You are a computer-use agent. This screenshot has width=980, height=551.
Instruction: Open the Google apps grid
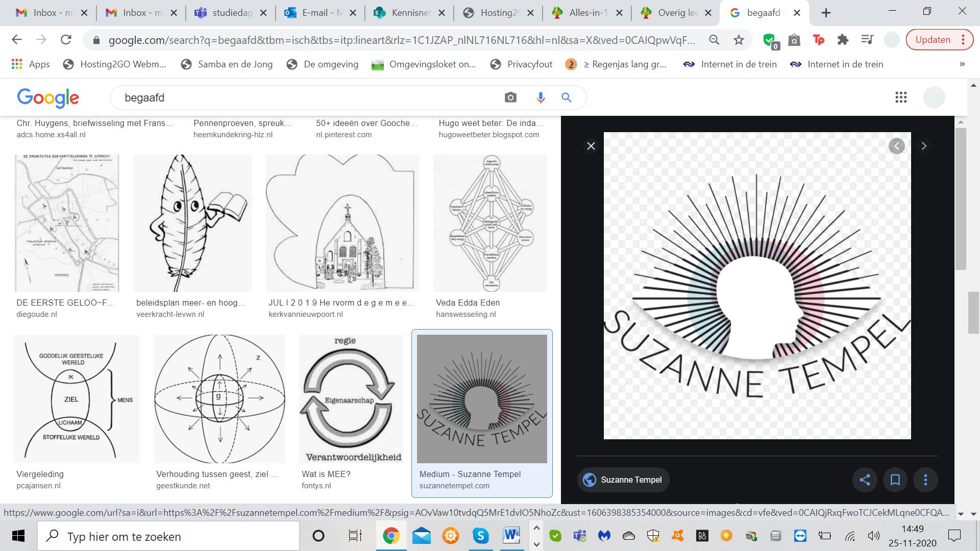[x=901, y=97]
